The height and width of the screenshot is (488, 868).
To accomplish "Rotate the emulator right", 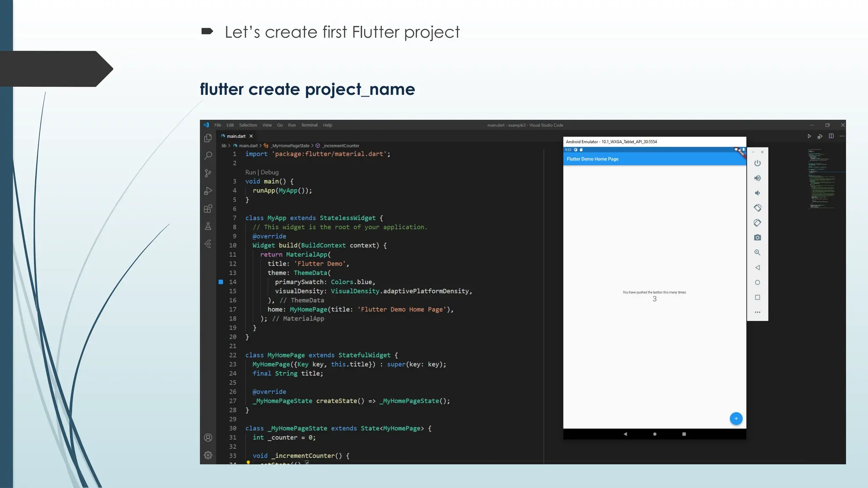I will pyautogui.click(x=757, y=222).
